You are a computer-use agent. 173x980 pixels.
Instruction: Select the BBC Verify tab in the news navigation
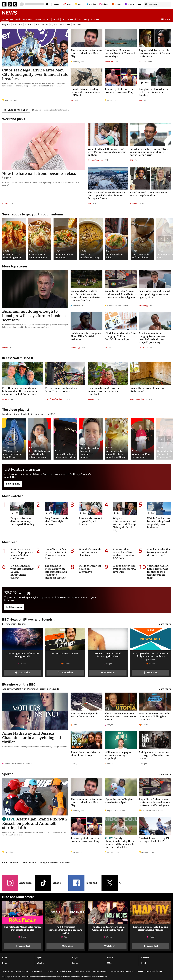tap(84, 19)
